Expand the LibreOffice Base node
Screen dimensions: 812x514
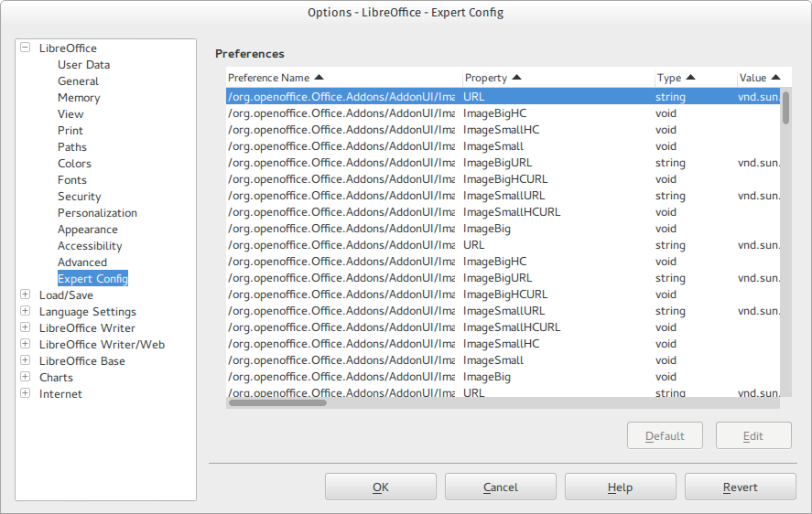(26, 361)
